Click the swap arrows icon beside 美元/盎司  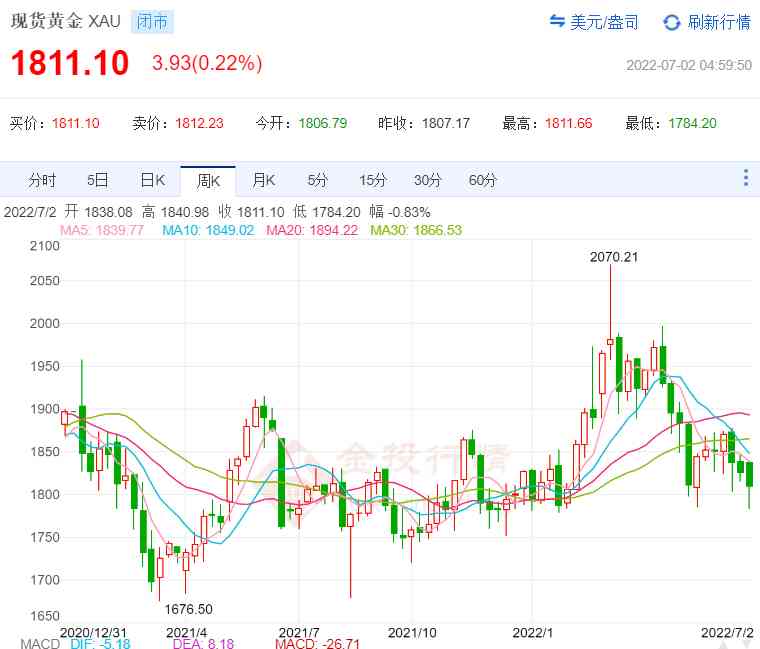click(558, 22)
